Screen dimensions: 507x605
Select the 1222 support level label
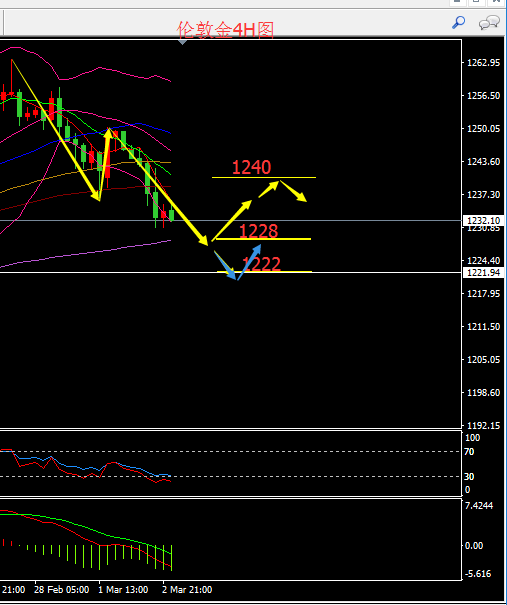pyautogui.click(x=261, y=264)
